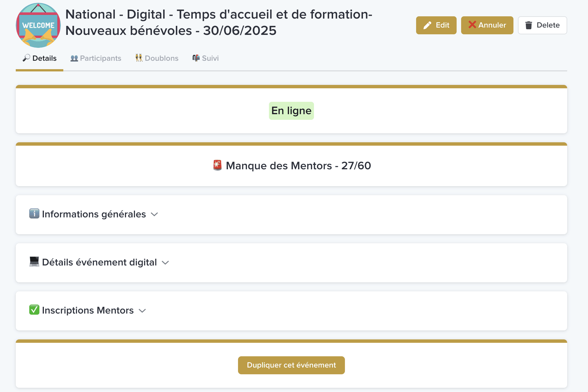Click the laptop icon beside Détails événement digital
Screen dimensions: 588x392
click(x=34, y=262)
